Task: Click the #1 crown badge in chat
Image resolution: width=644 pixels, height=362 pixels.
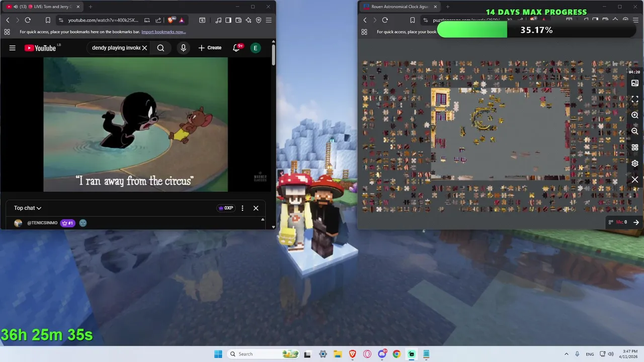Action: coord(67,223)
